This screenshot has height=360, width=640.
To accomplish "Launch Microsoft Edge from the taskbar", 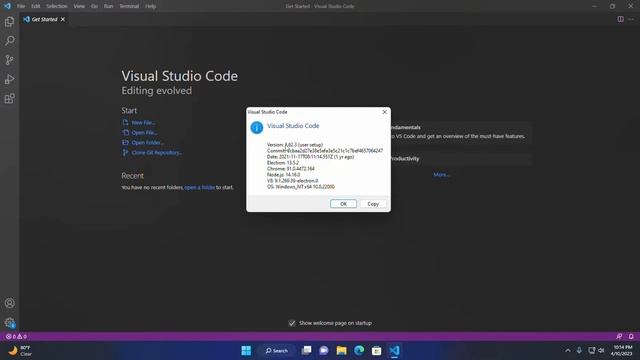I will coord(359,351).
